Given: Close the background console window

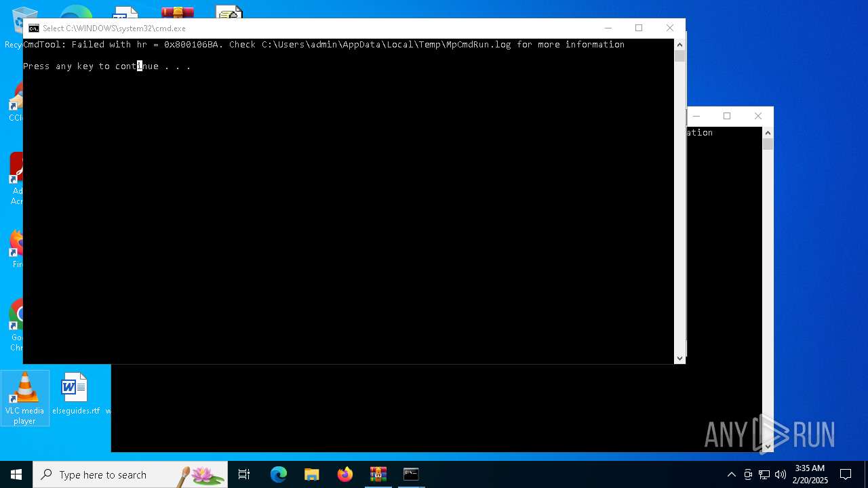Looking at the screenshot, I should click(x=758, y=116).
